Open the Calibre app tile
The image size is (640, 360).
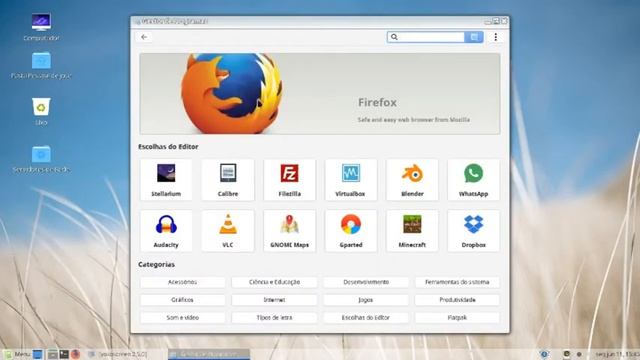click(x=228, y=180)
